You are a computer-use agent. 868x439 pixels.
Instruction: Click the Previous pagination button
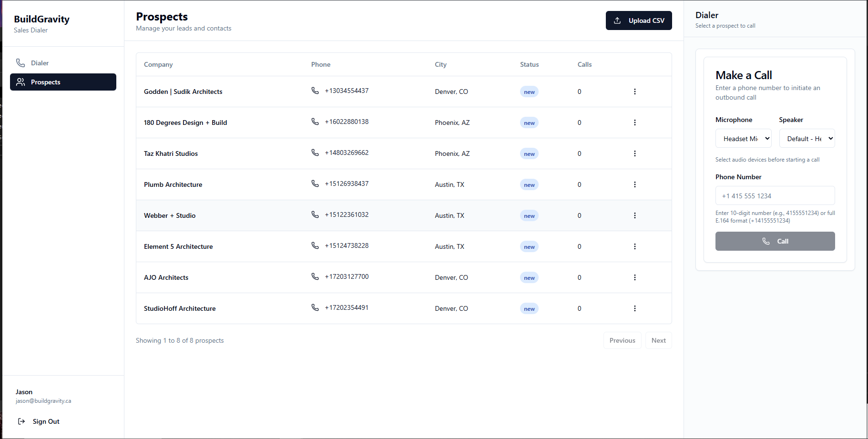[622, 340]
